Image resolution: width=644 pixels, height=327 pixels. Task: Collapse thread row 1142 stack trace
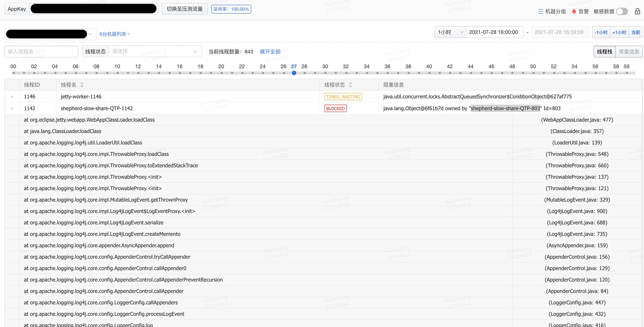point(12,109)
